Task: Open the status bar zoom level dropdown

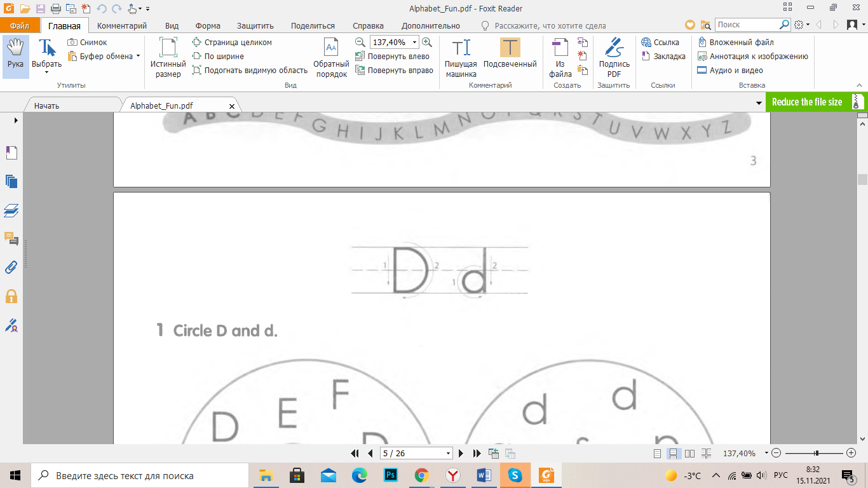Action: (x=766, y=453)
